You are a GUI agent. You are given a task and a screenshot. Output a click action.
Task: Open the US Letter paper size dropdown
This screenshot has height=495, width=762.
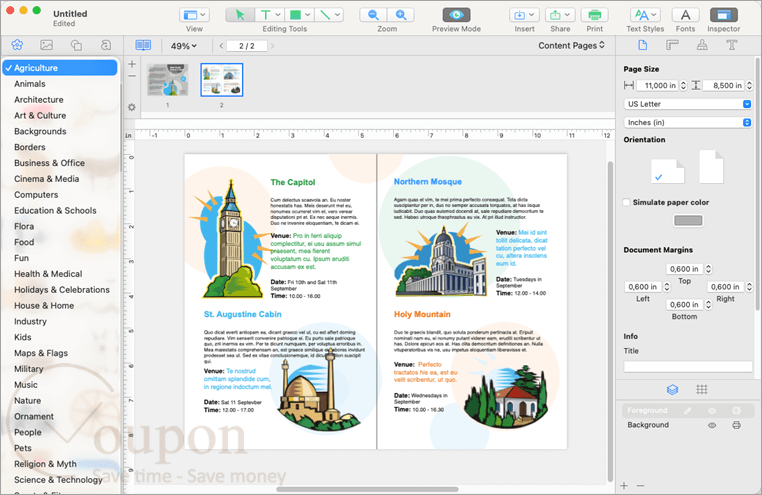pyautogui.click(x=688, y=104)
